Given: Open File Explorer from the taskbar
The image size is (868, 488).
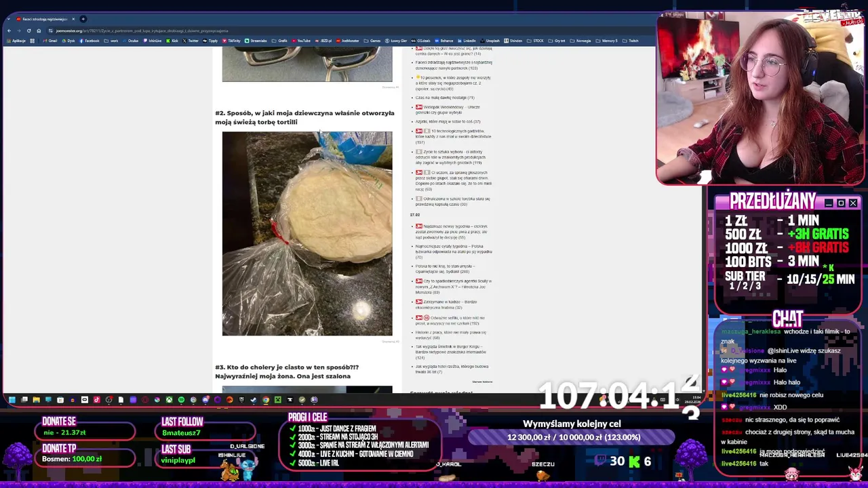Looking at the screenshot, I should [37, 400].
